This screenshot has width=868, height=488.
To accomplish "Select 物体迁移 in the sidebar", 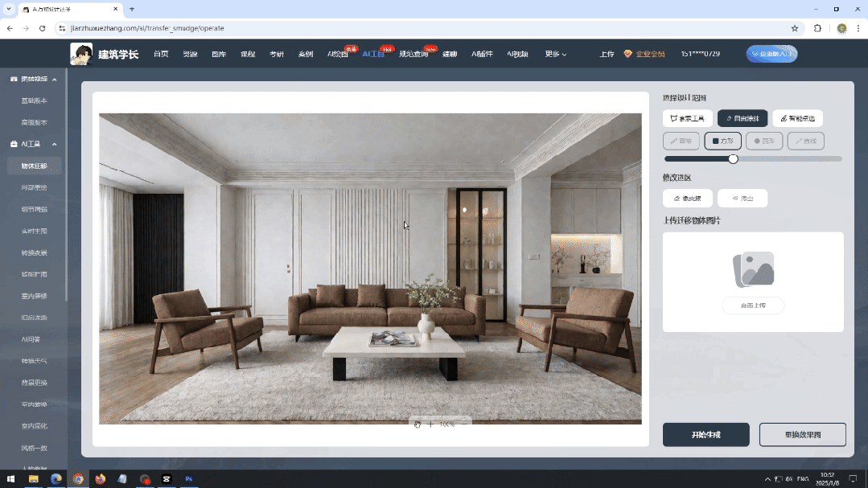I will click(35, 166).
